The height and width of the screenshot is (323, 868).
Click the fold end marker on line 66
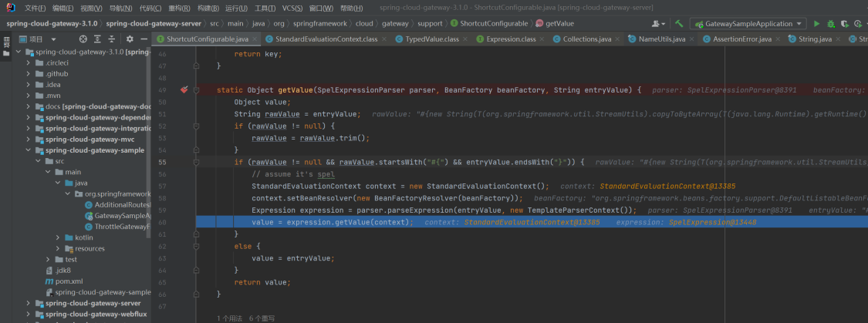pos(197,294)
